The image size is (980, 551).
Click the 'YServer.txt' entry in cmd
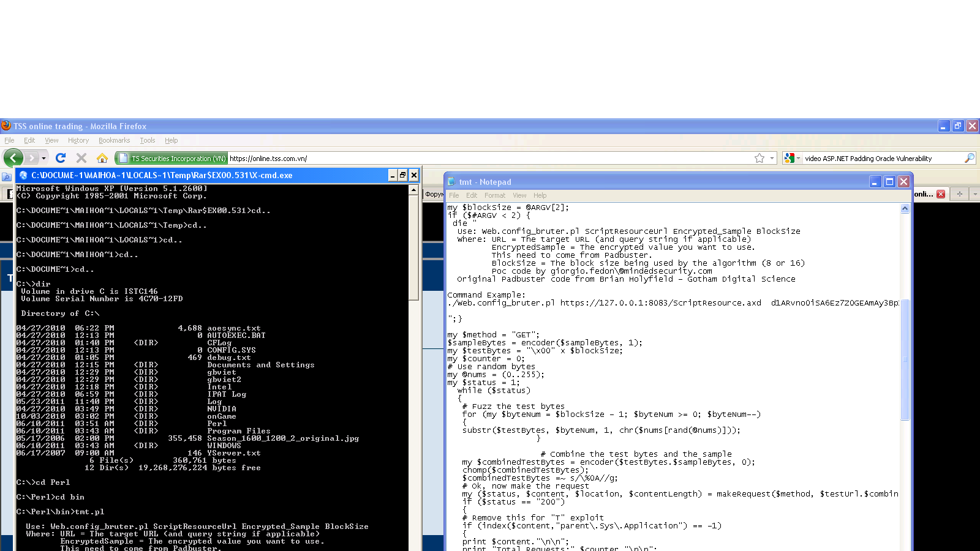[234, 453]
